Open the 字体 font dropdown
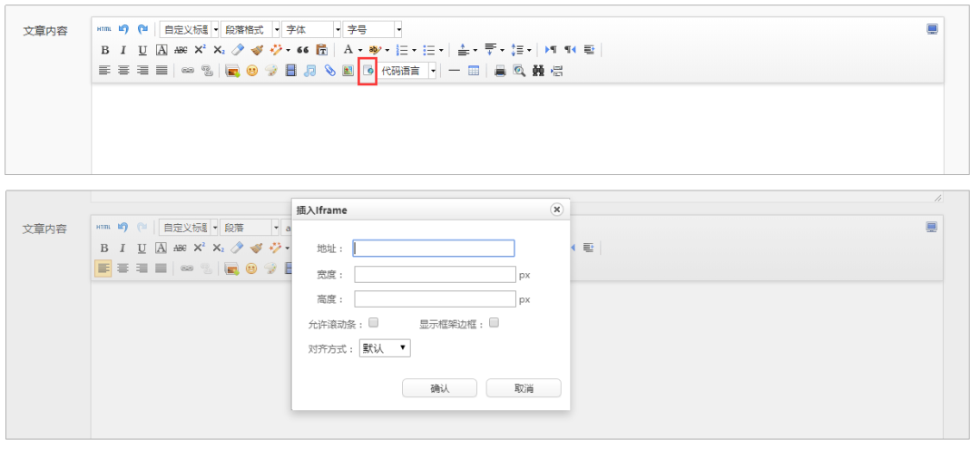The height and width of the screenshot is (449, 980). click(x=311, y=29)
